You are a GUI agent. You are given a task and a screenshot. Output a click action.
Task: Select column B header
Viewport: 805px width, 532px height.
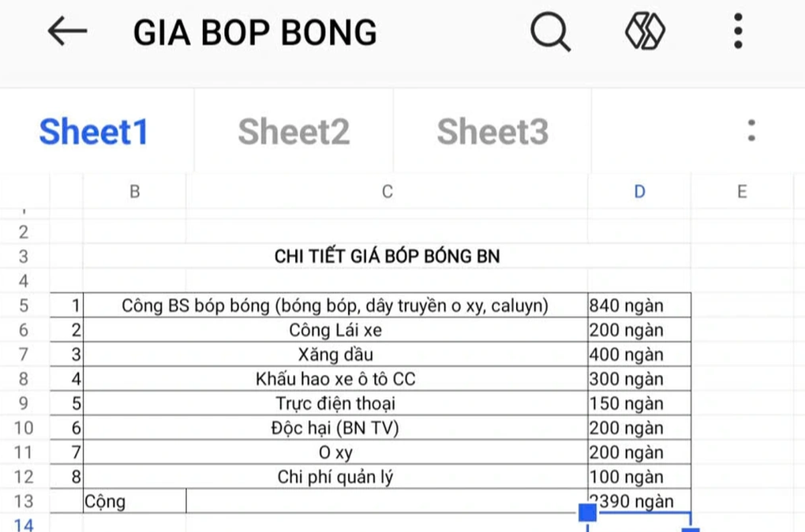coord(135,192)
